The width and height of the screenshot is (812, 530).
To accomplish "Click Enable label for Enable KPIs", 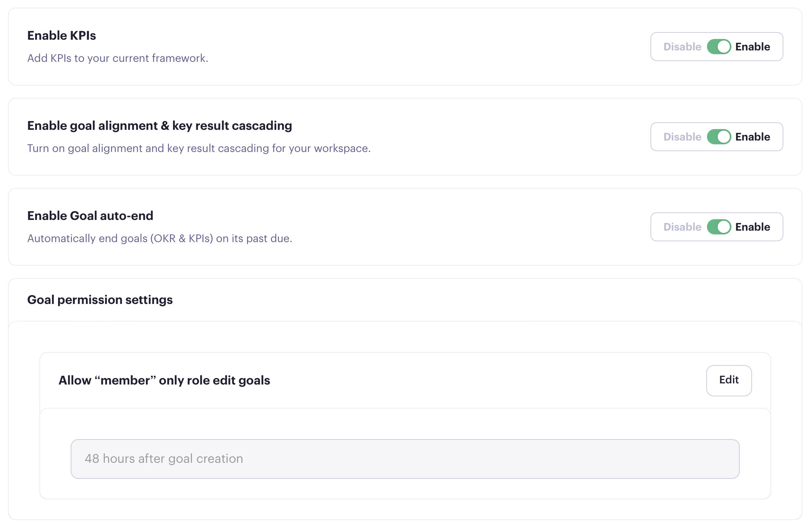I will pos(752,47).
